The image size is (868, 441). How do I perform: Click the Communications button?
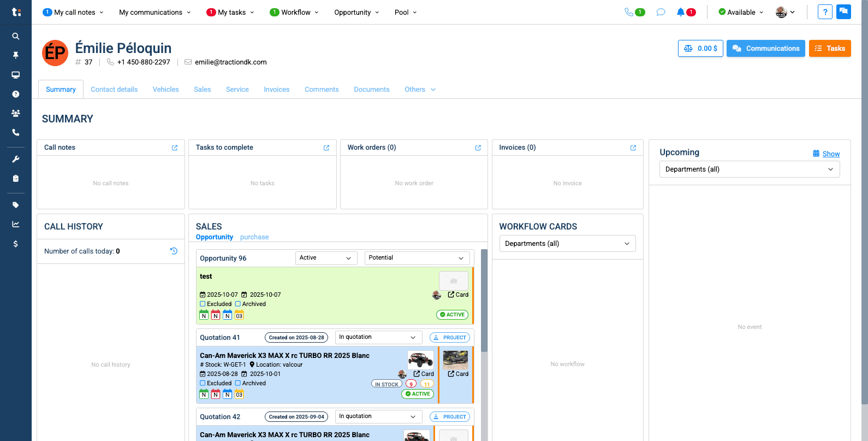coord(766,48)
